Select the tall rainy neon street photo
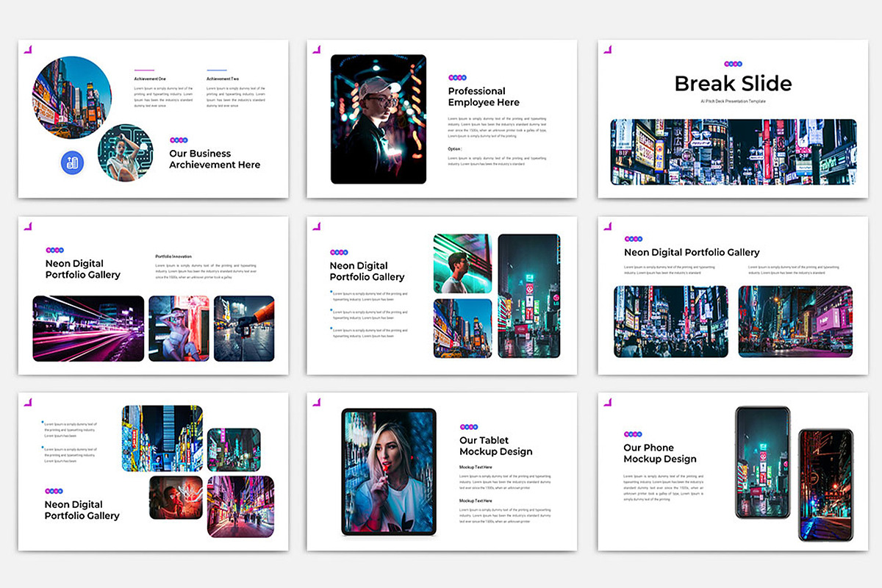 point(529,296)
